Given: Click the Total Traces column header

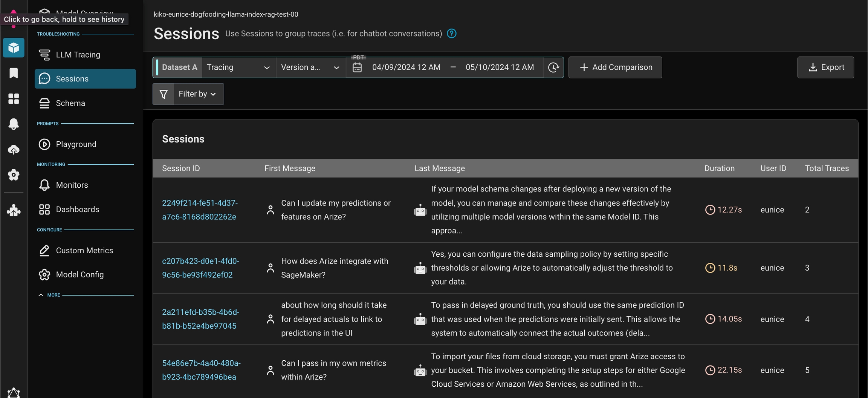Looking at the screenshot, I should pyautogui.click(x=827, y=168).
